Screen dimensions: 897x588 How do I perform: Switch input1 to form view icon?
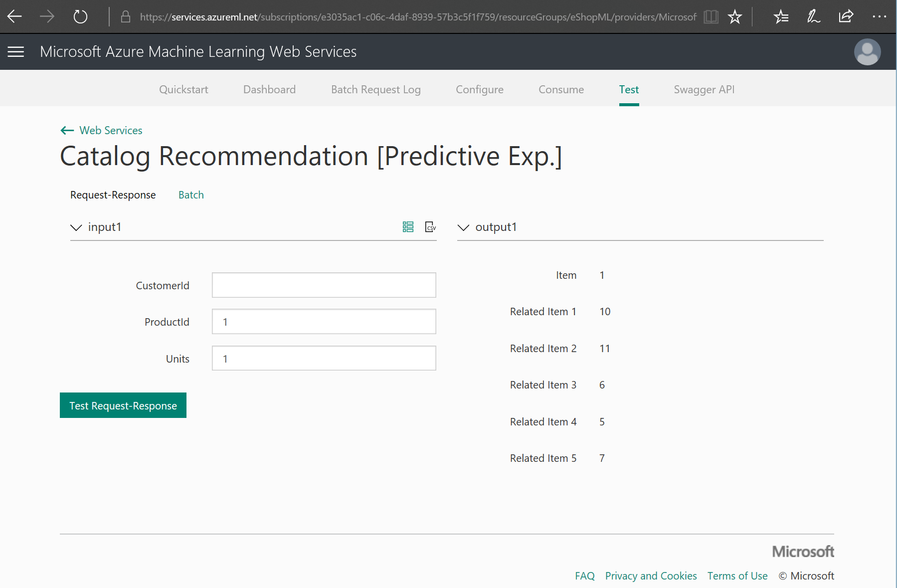click(x=408, y=227)
